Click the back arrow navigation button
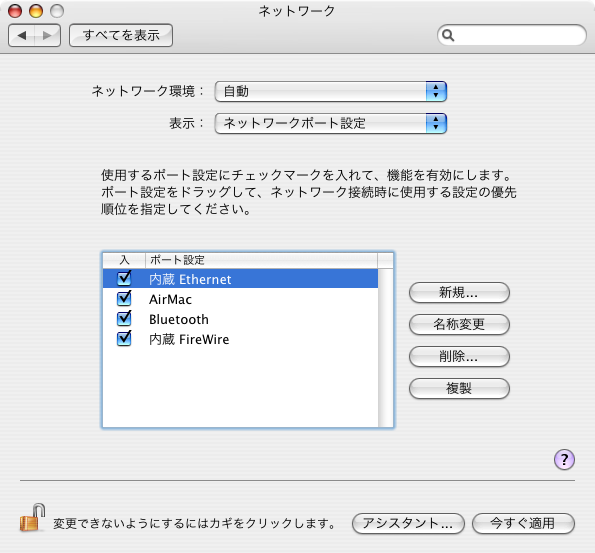595x553 pixels. point(22,35)
